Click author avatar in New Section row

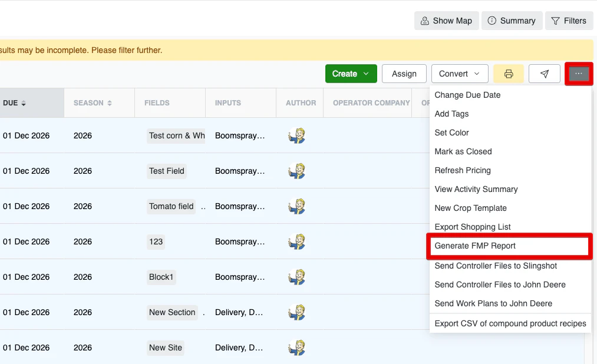296,312
